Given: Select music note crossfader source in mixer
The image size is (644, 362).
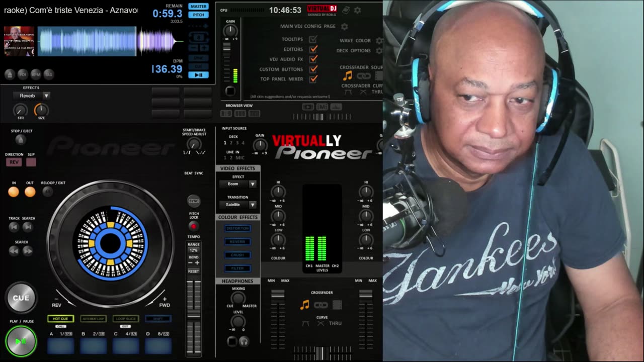Looking at the screenshot, I should [x=304, y=305].
